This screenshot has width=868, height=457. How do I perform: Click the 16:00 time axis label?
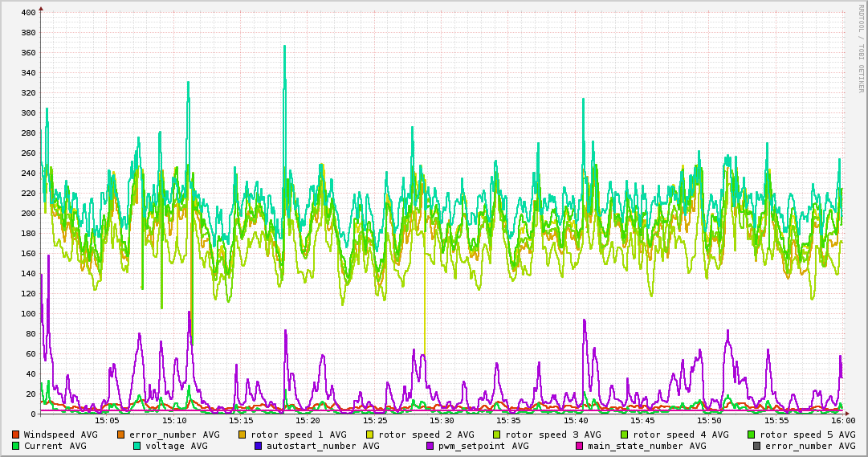point(842,420)
